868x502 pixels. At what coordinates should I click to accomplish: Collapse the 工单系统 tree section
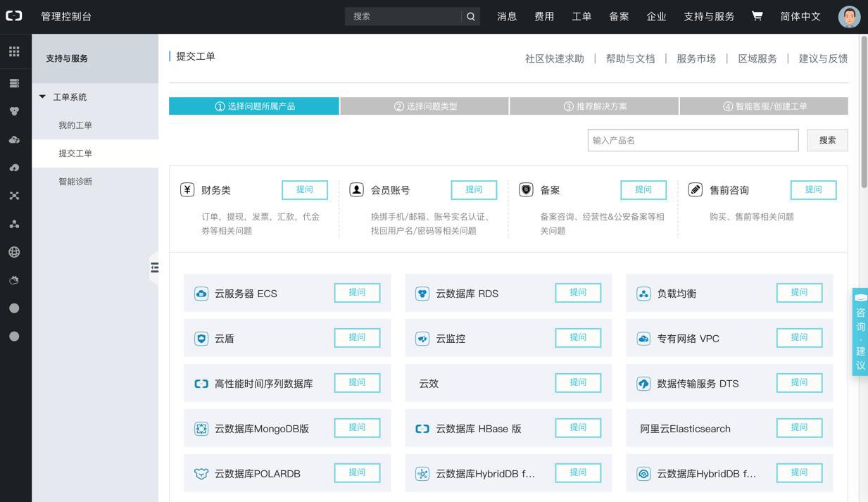point(42,97)
